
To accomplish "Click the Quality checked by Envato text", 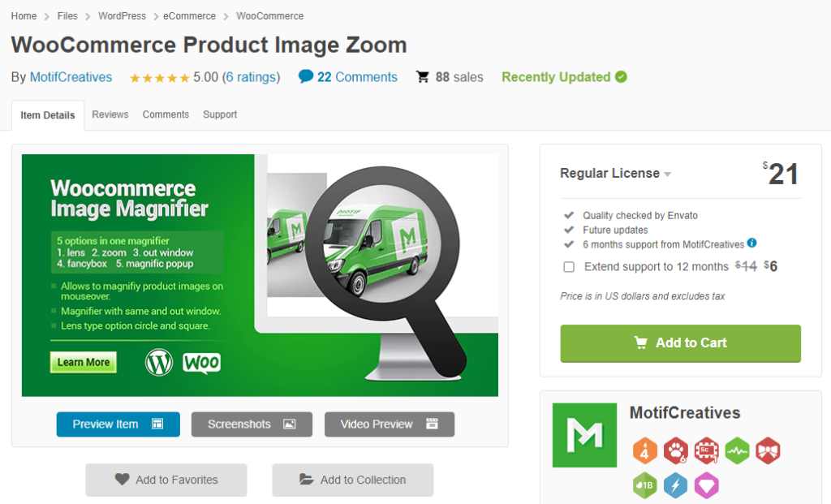I will click(640, 216).
